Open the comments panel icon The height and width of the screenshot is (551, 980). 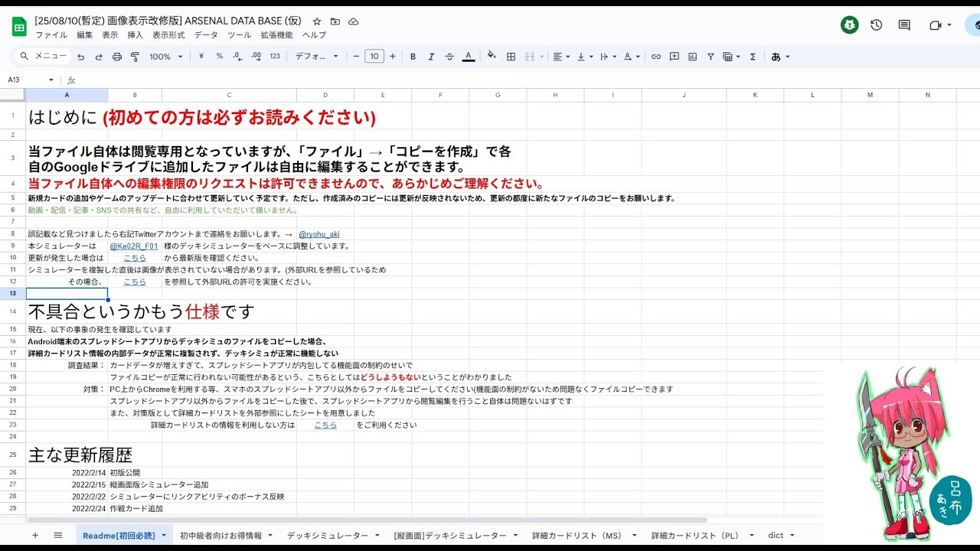(x=904, y=25)
